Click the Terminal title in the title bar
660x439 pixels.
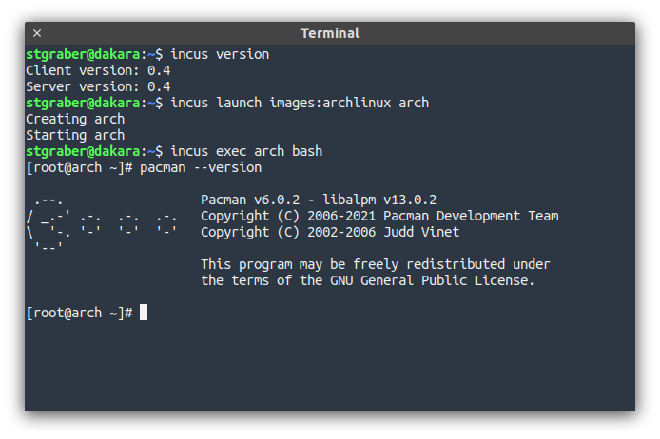[329, 33]
